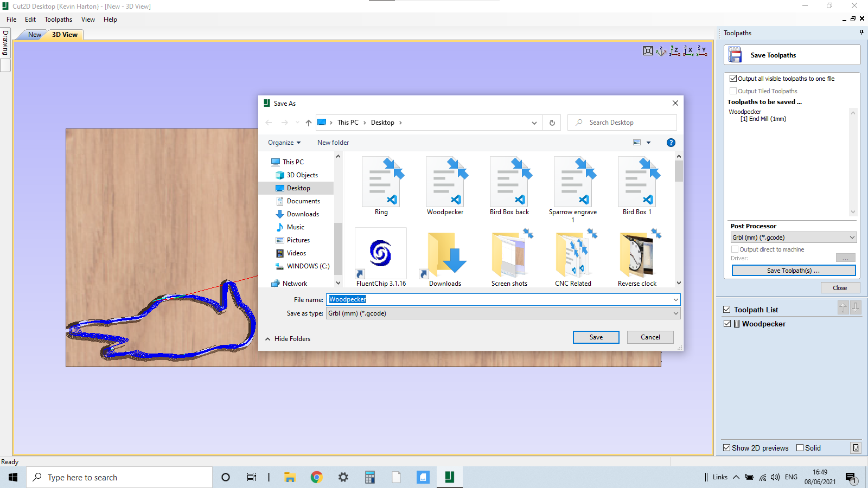Image resolution: width=868 pixels, height=488 pixels.
Task: Select the isometric view icon
Action: click(661, 50)
